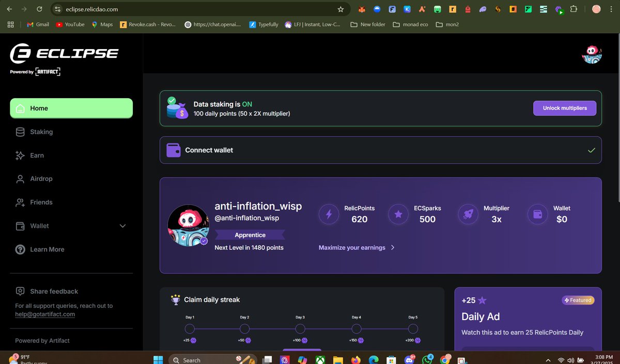Open the mon2 bookmarks folder
Image resolution: width=620 pixels, height=364 pixels.
point(447,24)
